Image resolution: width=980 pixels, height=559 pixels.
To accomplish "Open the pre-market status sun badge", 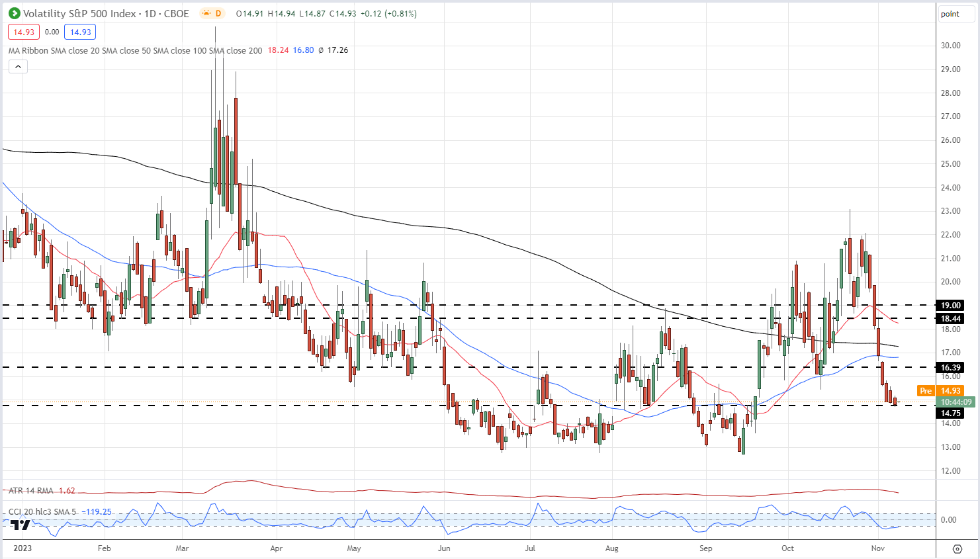I will pos(212,13).
